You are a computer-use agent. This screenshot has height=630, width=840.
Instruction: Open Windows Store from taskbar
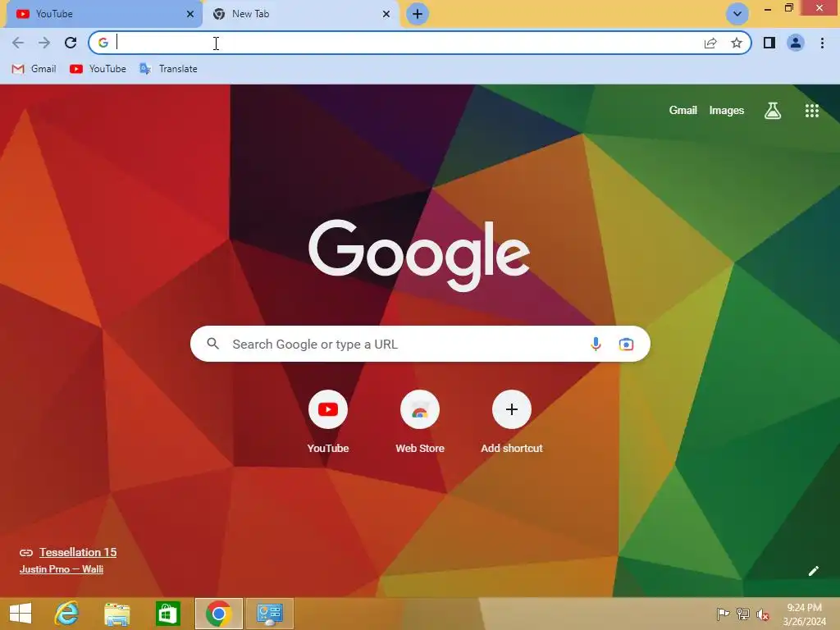tap(167, 614)
